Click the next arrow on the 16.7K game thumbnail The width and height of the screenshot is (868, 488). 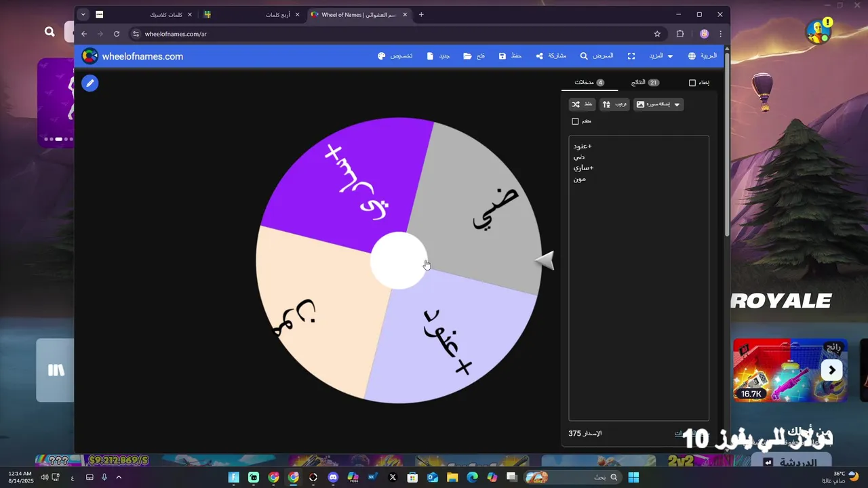832,370
